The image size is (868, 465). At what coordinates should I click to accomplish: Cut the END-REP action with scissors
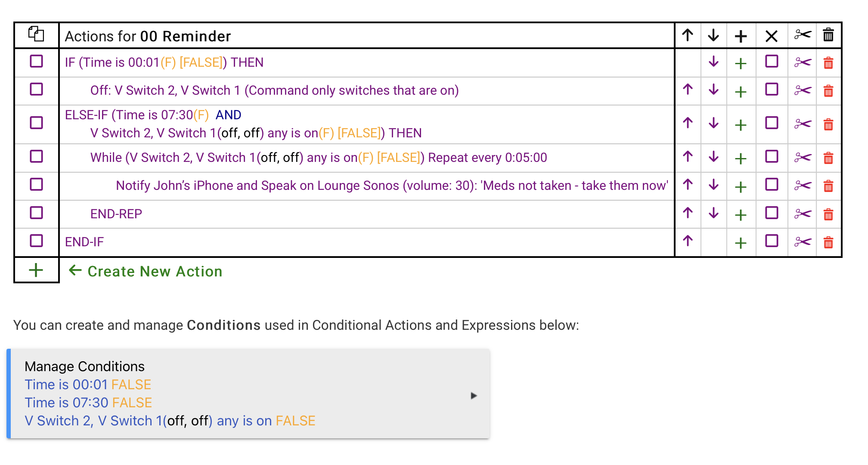point(803,214)
